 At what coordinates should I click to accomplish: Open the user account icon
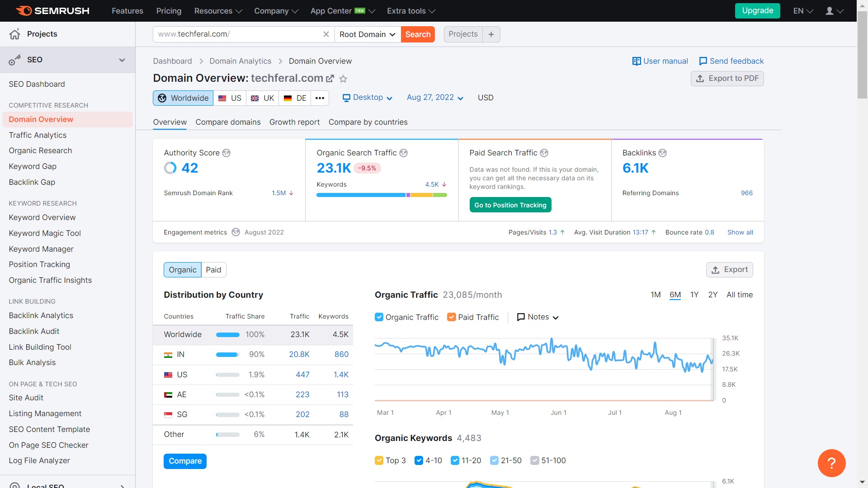830,11
